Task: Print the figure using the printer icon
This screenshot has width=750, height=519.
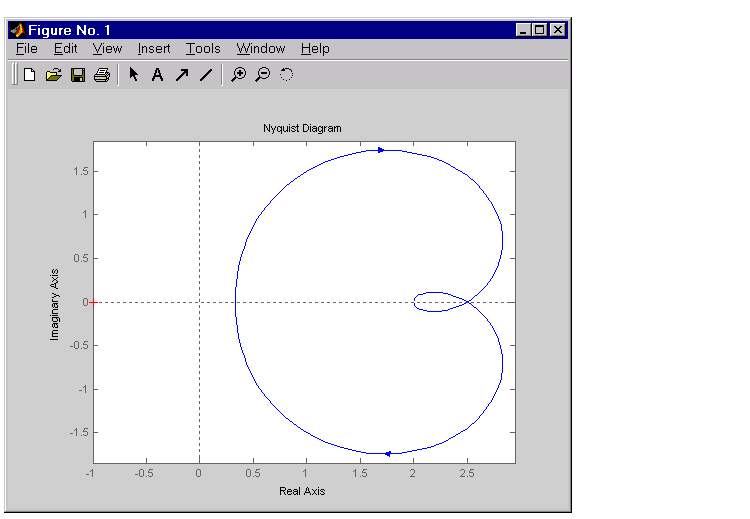Action: 101,75
